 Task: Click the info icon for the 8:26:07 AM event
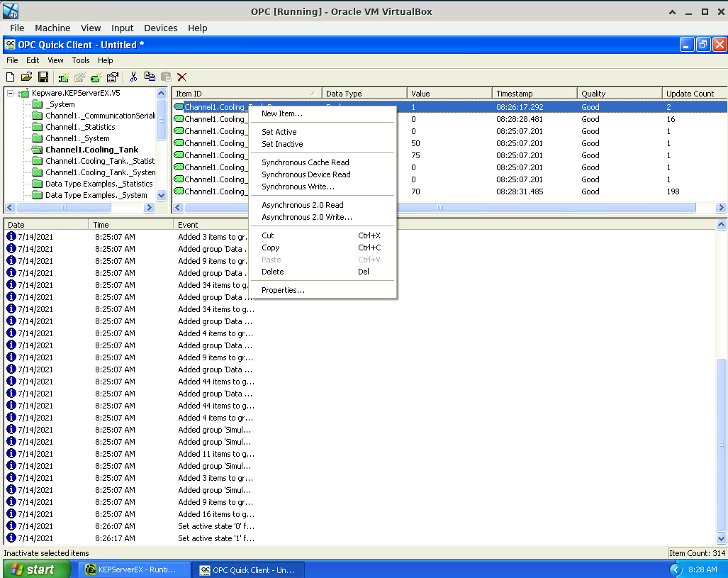11,526
